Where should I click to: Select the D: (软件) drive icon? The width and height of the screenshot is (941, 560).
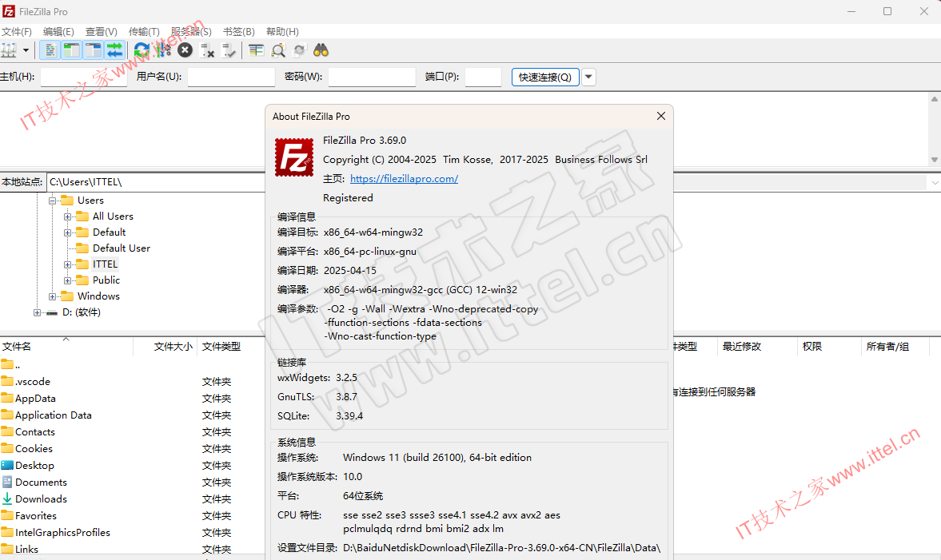(x=52, y=312)
